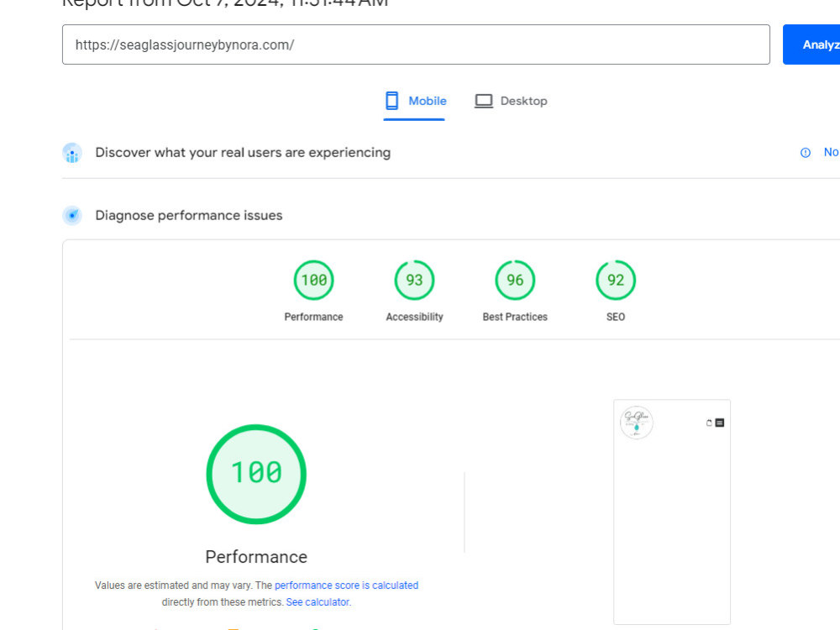
Task: Select the Performance 100 score gauge
Action: click(x=313, y=281)
